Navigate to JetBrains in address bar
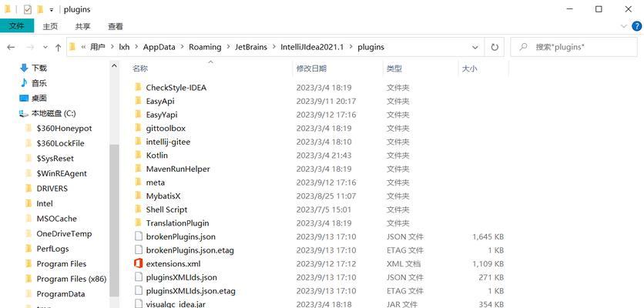Viewport: 644px width, 308px height. (x=251, y=47)
